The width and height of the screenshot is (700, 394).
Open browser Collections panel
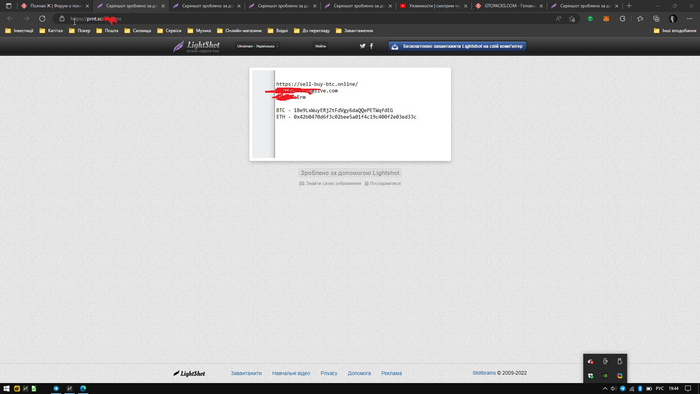[656, 19]
